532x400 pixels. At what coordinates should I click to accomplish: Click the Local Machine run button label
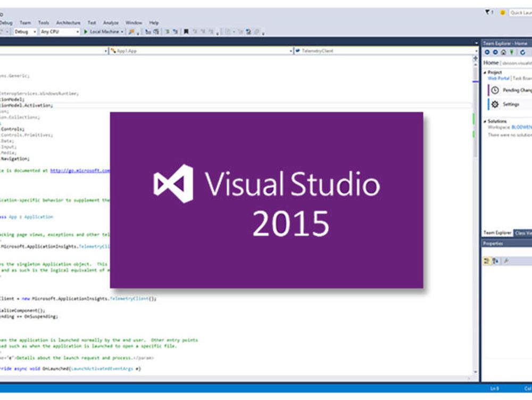104,31
